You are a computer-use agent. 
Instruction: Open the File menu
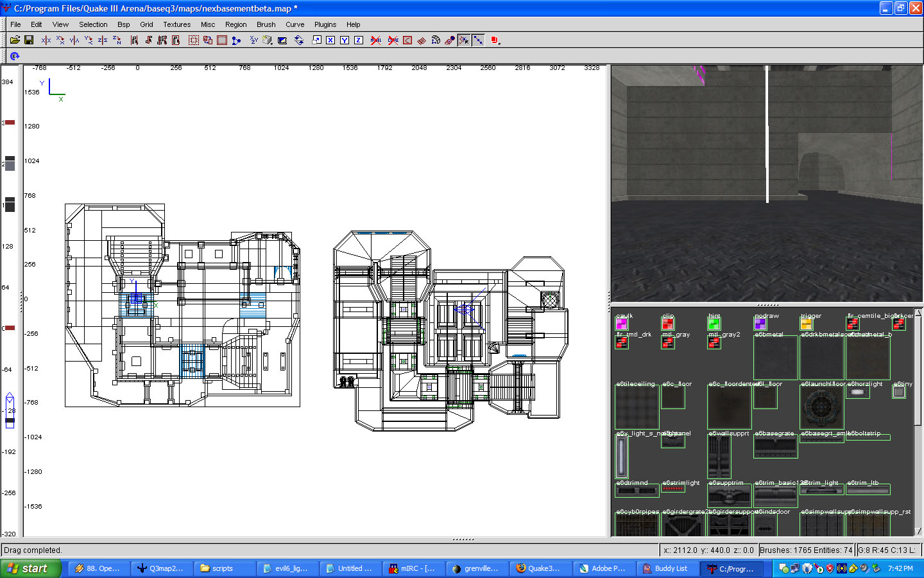coord(15,24)
